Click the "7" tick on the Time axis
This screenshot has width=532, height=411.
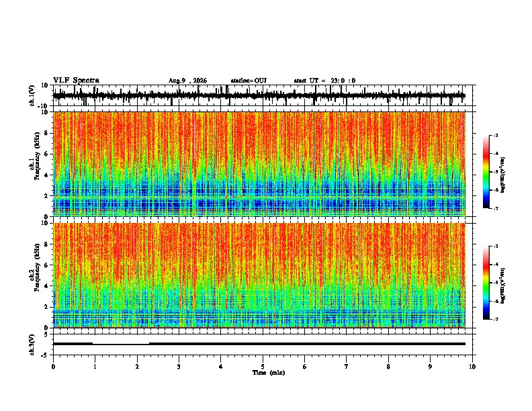(x=347, y=367)
